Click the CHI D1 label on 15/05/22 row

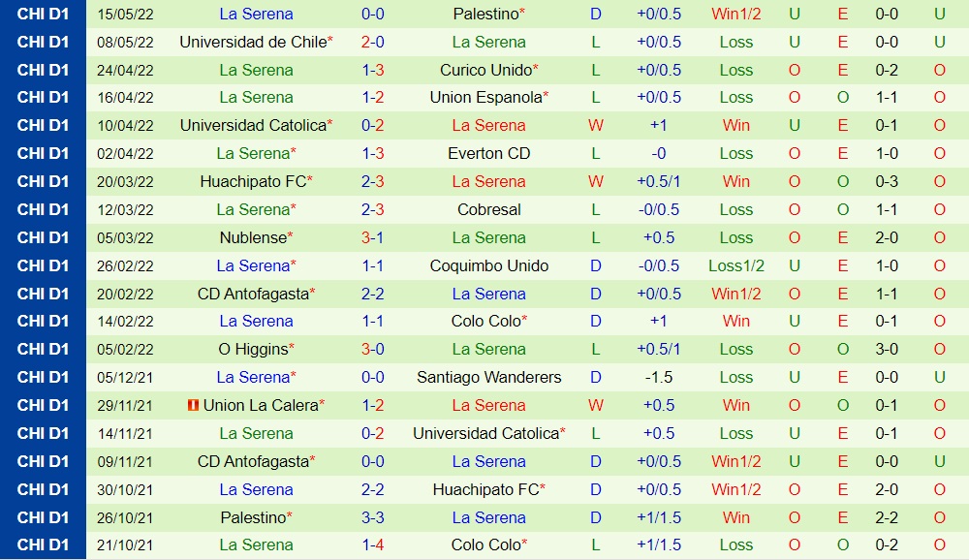coord(43,14)
